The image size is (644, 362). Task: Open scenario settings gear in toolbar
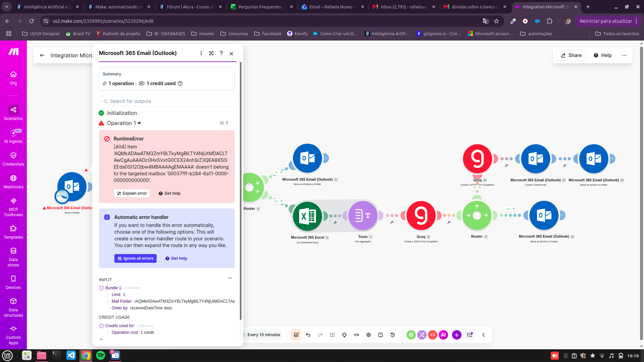coord(369,335)
